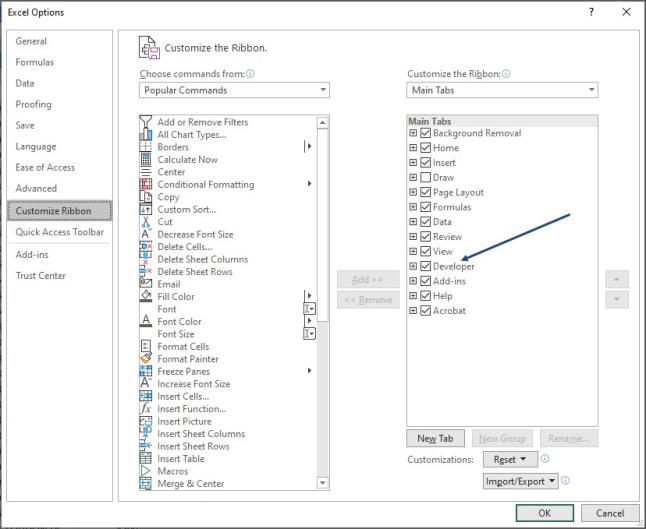Click the Email envelope icon
Viewport: 646px width, 529px height.
coord(145,284)
